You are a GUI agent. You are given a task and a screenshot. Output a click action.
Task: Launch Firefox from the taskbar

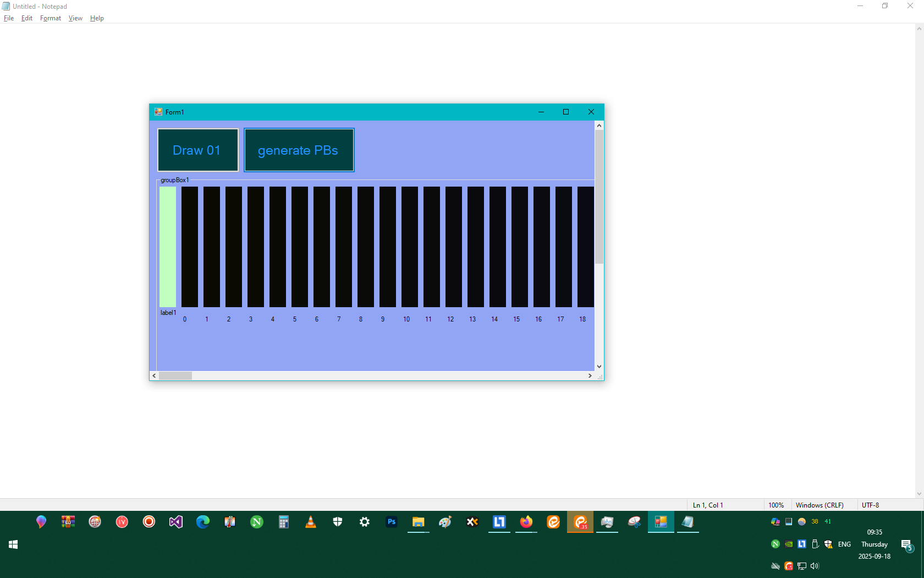click(526, 522)
